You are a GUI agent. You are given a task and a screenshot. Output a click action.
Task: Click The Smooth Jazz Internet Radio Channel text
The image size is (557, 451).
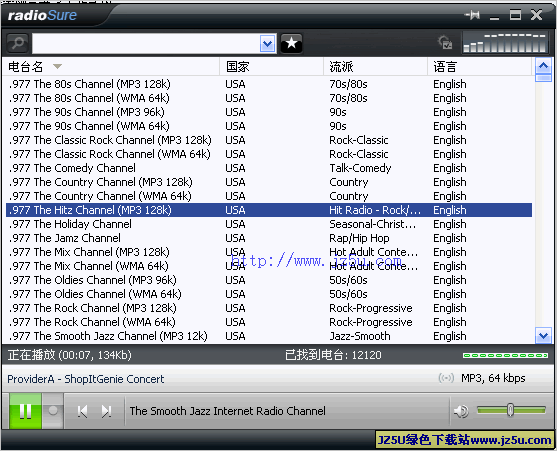(227, 411)
